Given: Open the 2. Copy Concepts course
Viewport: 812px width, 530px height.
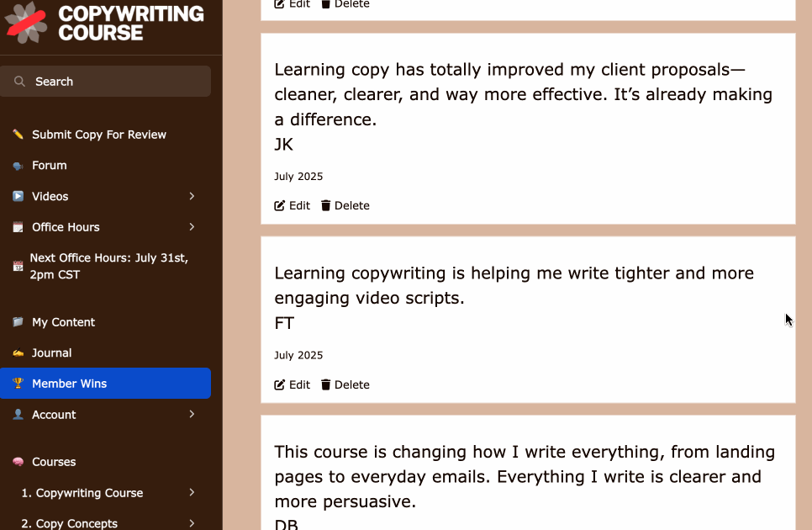Looking at the screenshot, I should point(70,523).
